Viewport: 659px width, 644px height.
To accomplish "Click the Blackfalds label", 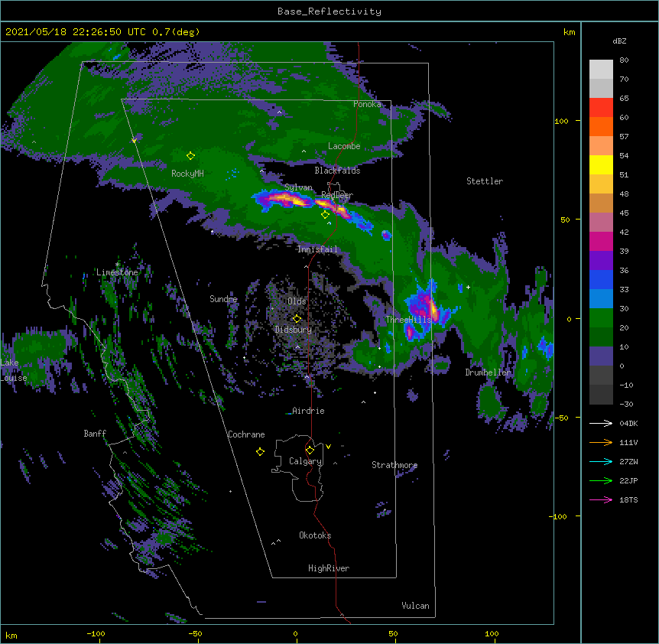I will point(337,171).
